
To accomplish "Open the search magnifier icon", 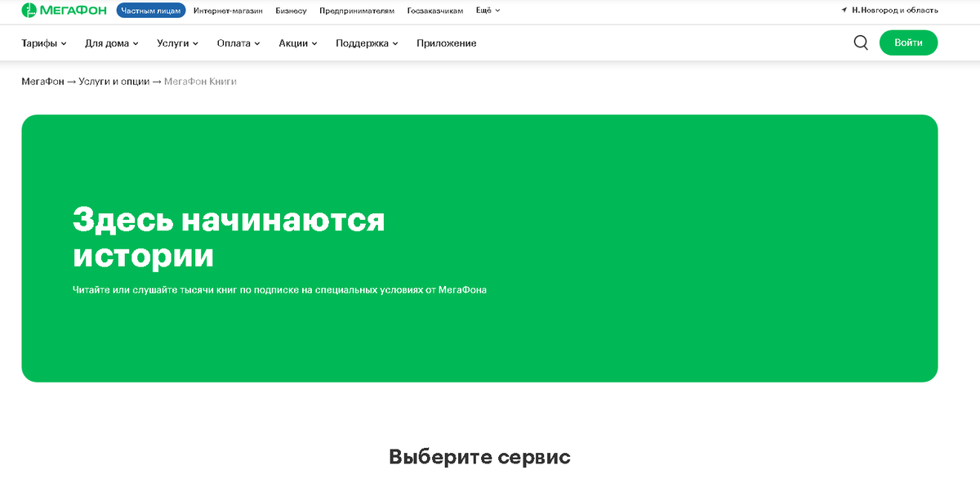I will click(861, 43).
